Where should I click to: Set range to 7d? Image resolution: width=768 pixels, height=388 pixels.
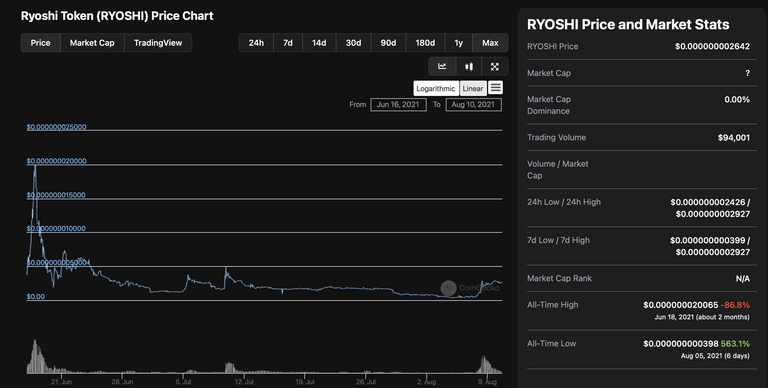pos(288,43)
